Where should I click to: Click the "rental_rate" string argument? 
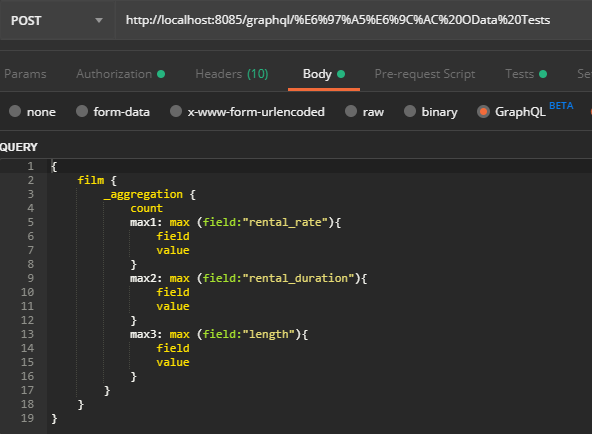tap(284, 222)
